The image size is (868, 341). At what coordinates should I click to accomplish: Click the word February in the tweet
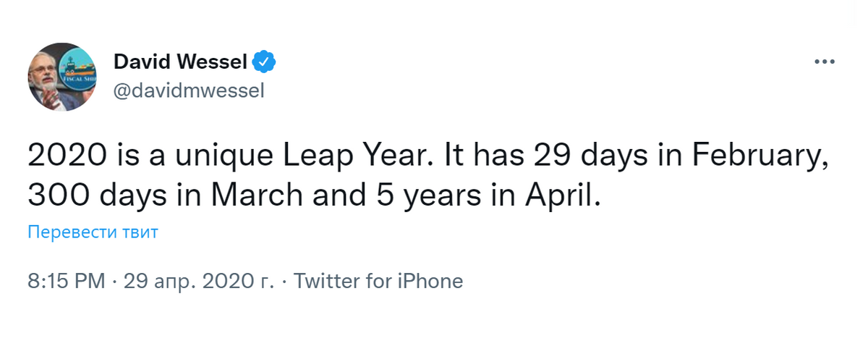click(x=766, y=154)
